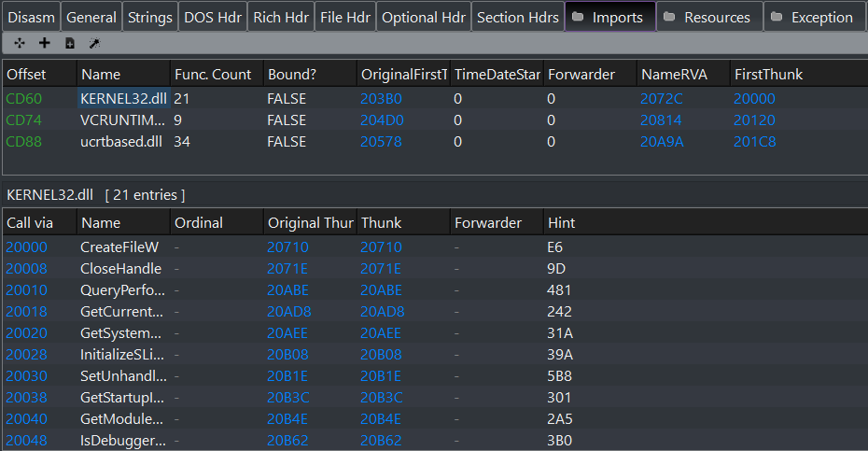
Task: Select the GetModule... import entry
Action: click(x=435, y=419)
